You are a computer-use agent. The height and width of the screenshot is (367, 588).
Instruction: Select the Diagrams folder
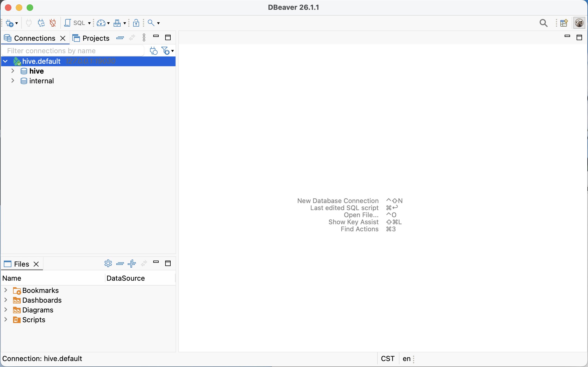click(x=33, y=310)
